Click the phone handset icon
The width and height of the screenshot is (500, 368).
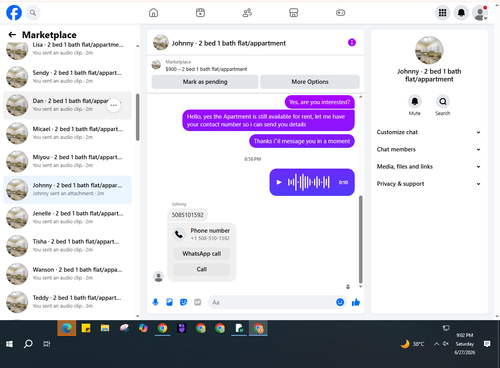179,234
